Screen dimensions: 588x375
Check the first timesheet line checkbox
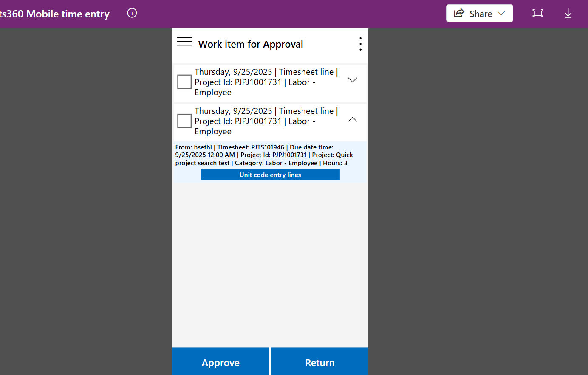tap(184, 82)
